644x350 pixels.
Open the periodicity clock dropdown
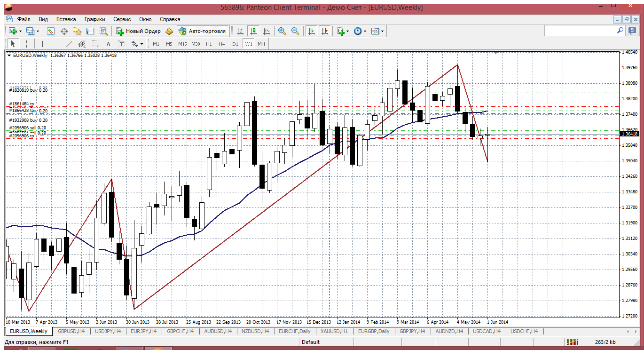coord(360,31)
